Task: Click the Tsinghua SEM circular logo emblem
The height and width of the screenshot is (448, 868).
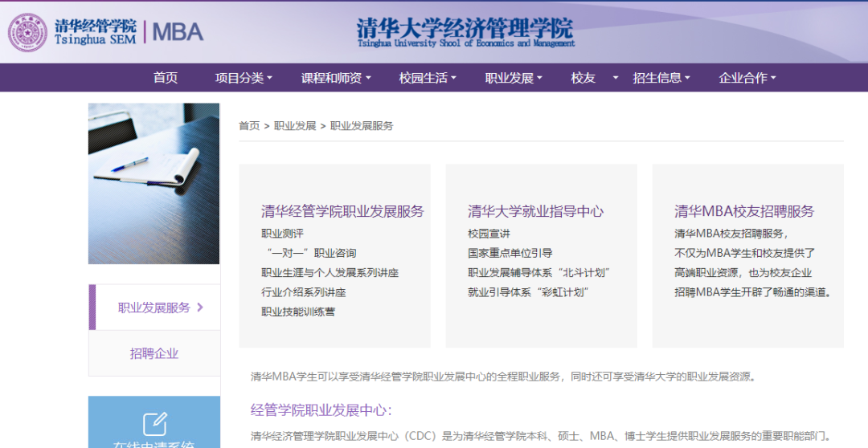Action: coord(28,33)
